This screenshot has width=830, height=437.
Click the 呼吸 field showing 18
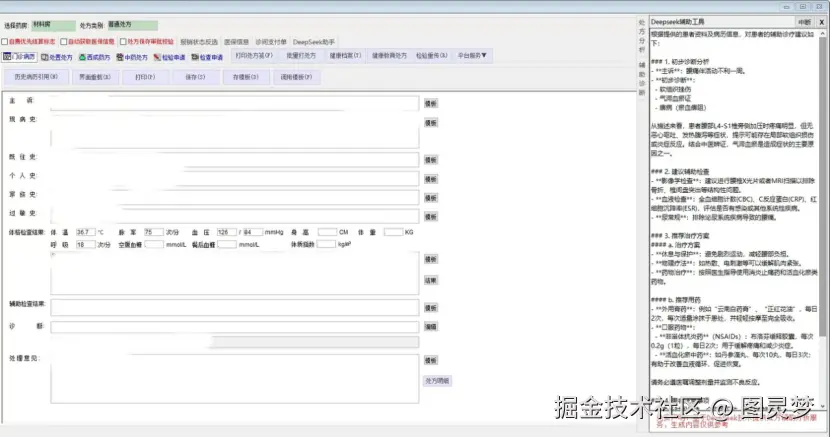coord(85,244)
